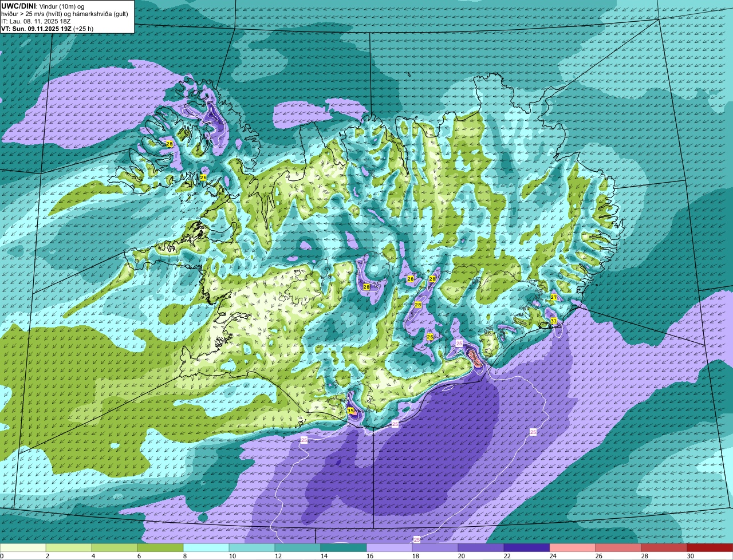Click the light lavender 16–18 m/s legend swatch
The height and width of the screenshot is (560, 733).
click(x=389, y=547)
